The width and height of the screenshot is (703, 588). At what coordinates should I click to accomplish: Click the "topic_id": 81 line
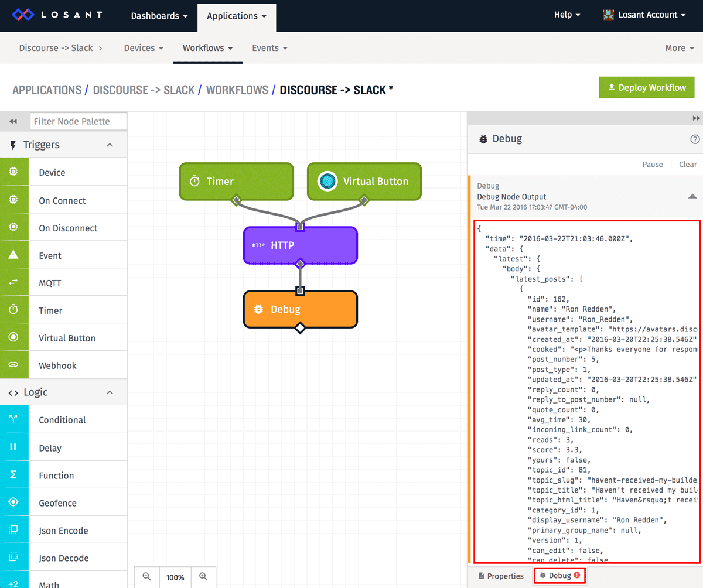point(559,470)
